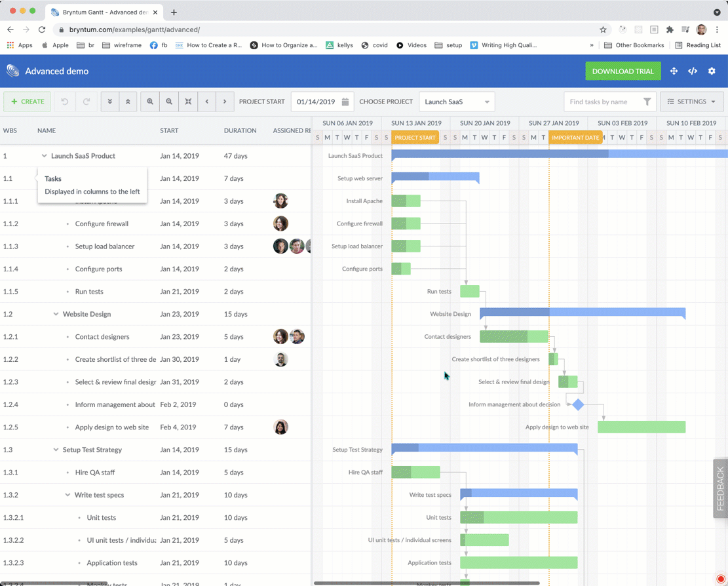Select the Setup load balancer task name

[105, 246]
